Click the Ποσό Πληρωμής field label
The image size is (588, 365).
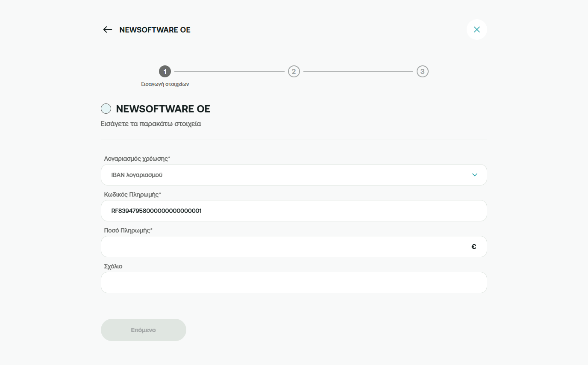click(x=128, y=230)
